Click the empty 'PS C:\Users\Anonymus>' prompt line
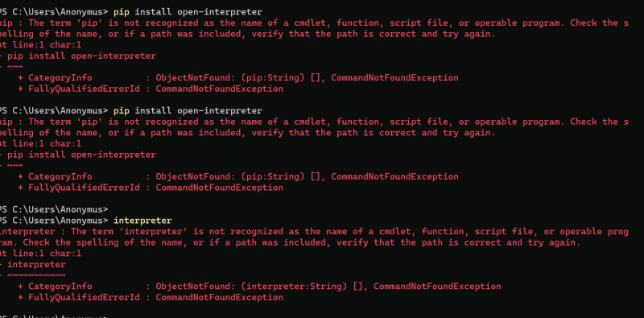This screenshot has height=318, width=644. (54, 209)
